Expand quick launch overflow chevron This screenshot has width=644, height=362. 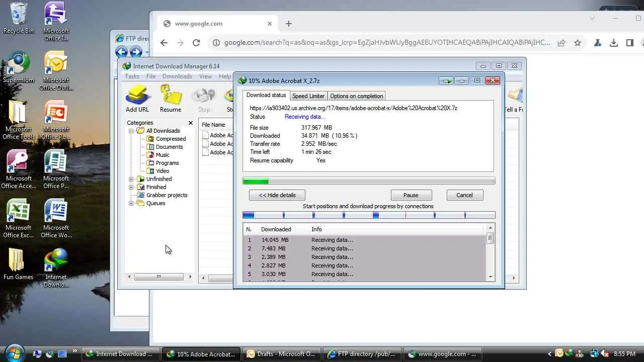point(74,351)
